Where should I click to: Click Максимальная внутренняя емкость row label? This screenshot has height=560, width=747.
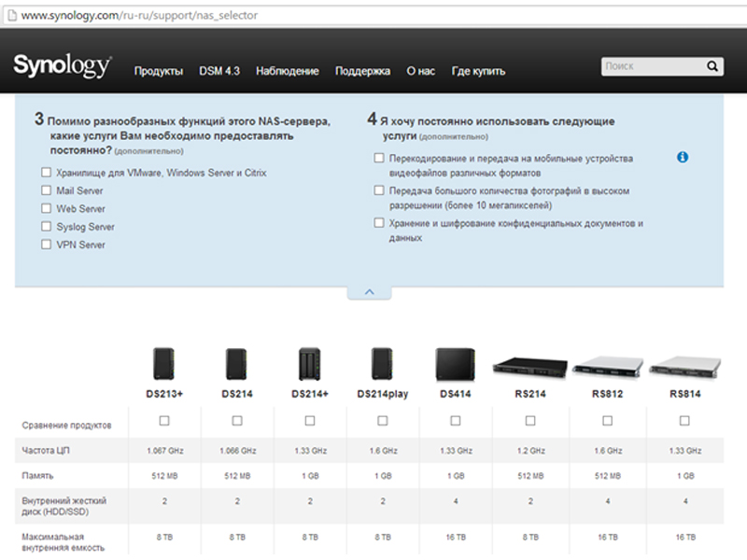coord(63,542)
